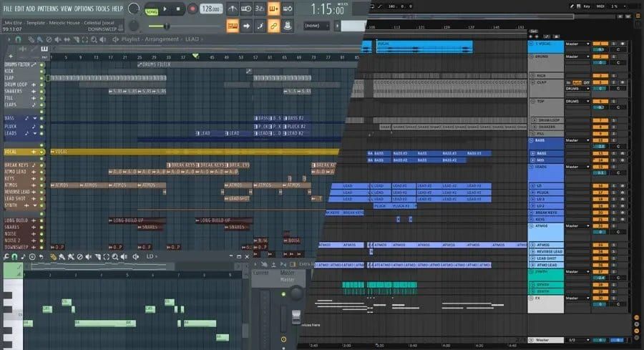Open the TOP track DRUMS routing dropdown
The image size is (644, 350).
pos(577,101)
